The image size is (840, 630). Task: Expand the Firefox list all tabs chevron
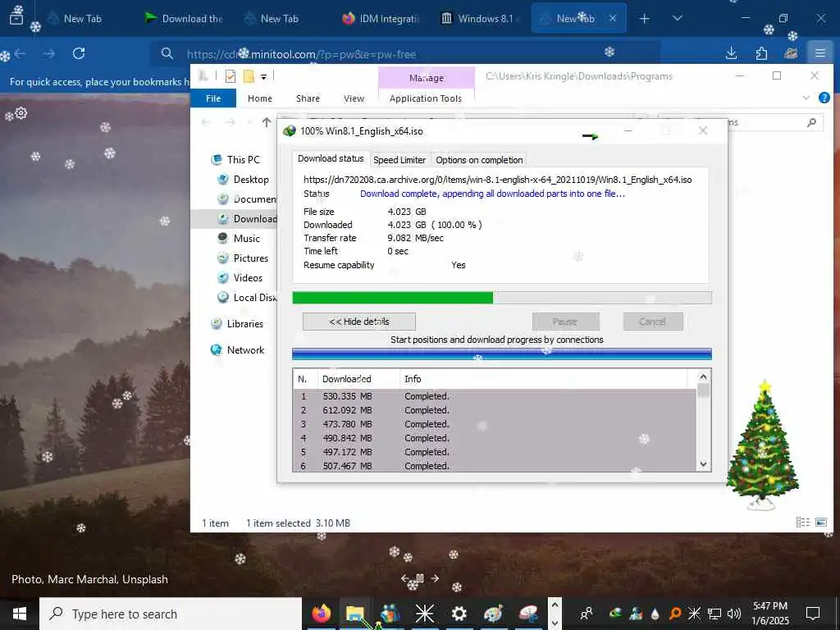[677, 19]
